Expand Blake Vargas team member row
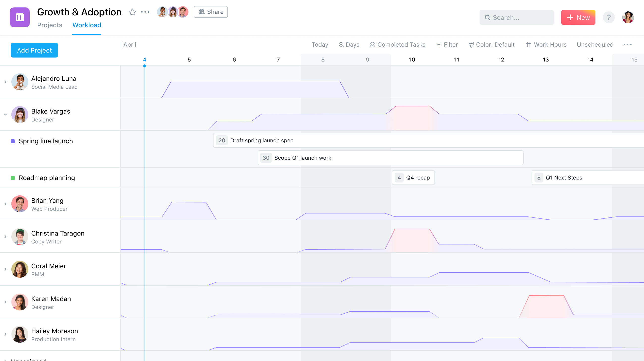 [5, 115]
